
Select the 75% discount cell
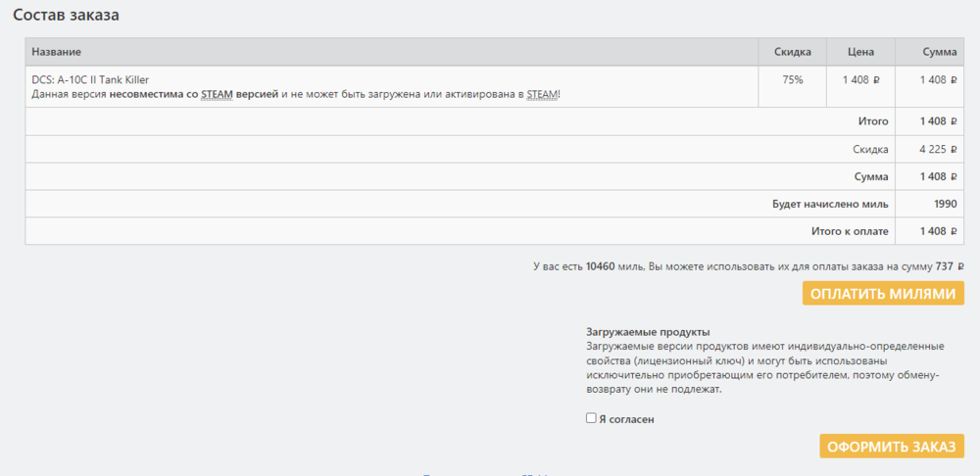793,79
